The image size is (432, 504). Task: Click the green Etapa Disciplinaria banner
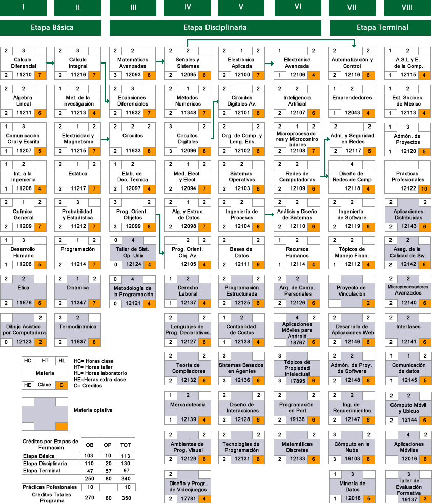point(215,28)
